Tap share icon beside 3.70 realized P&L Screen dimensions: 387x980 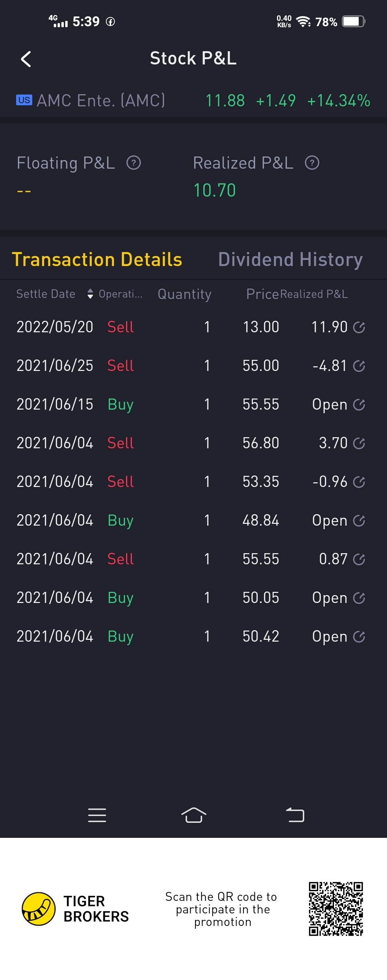coord(359,443)
